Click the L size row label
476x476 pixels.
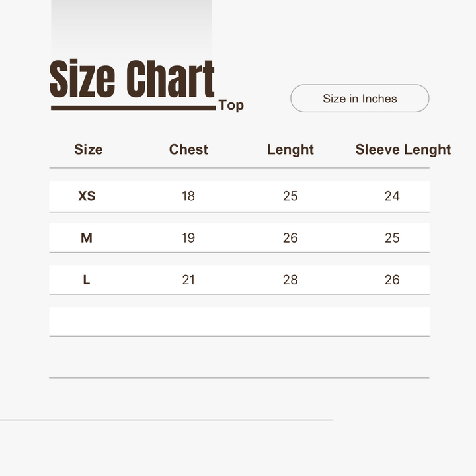coord(87,280)
